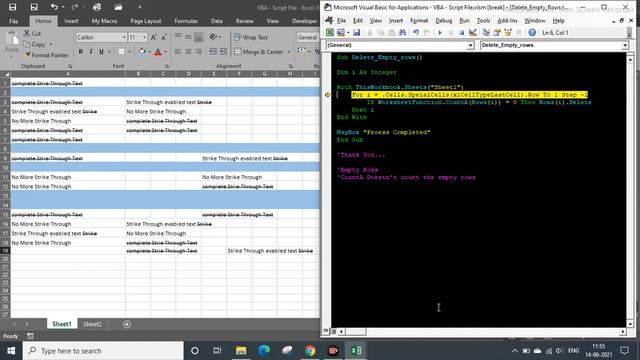Open the Run menu in VBA editor
Viewport: 640px width, 360px height.
coord(464,20)
